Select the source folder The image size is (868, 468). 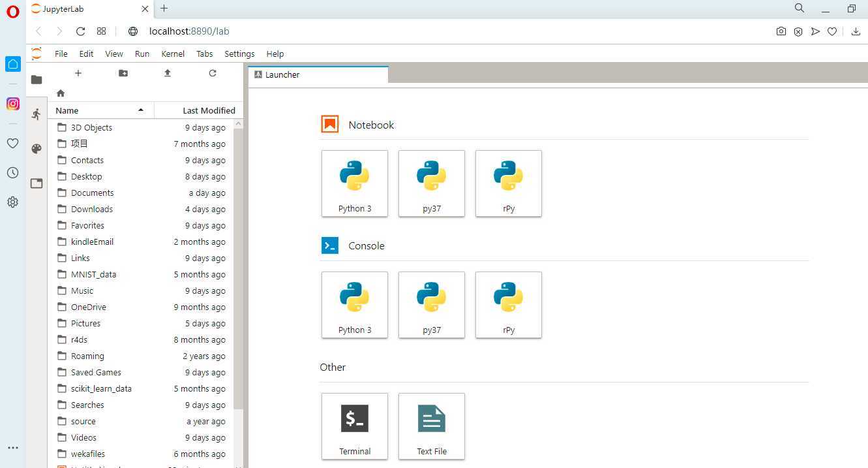click(x=141, y=421)
